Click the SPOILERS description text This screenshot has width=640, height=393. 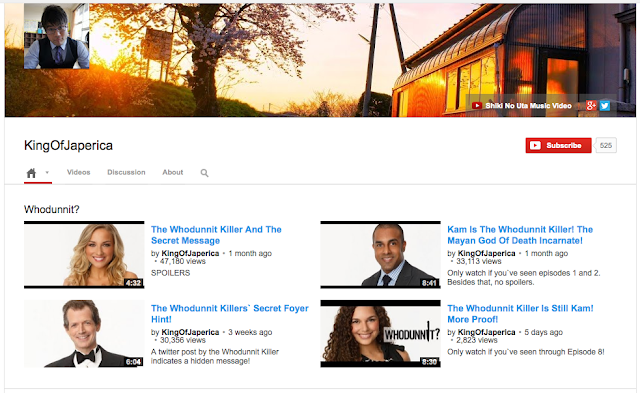[x=171, y=273]
